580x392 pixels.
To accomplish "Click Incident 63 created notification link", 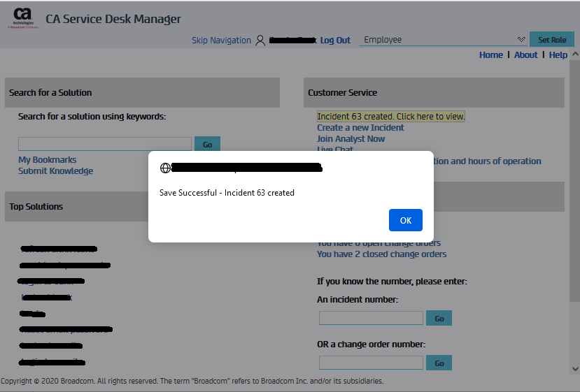I will tap(391, 117).
